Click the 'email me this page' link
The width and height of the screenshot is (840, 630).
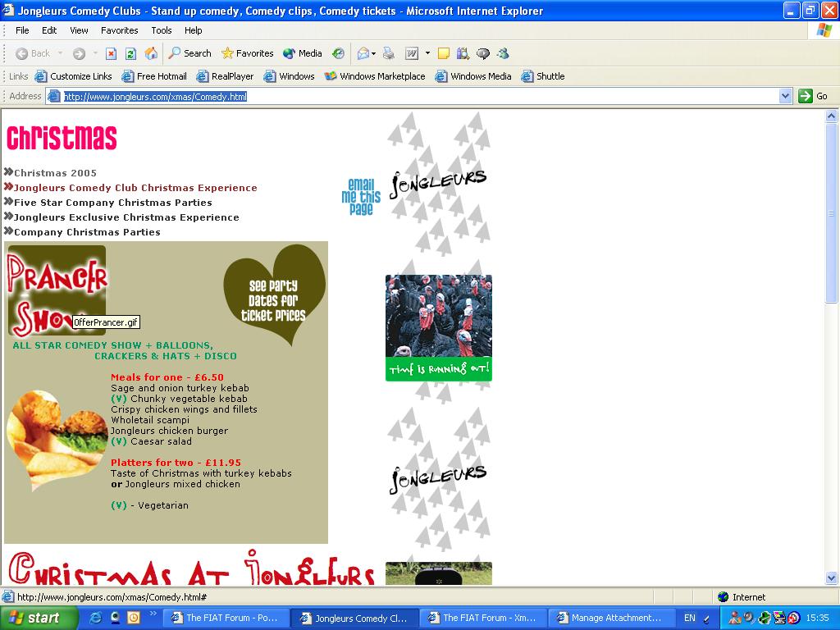click(361, 197)
